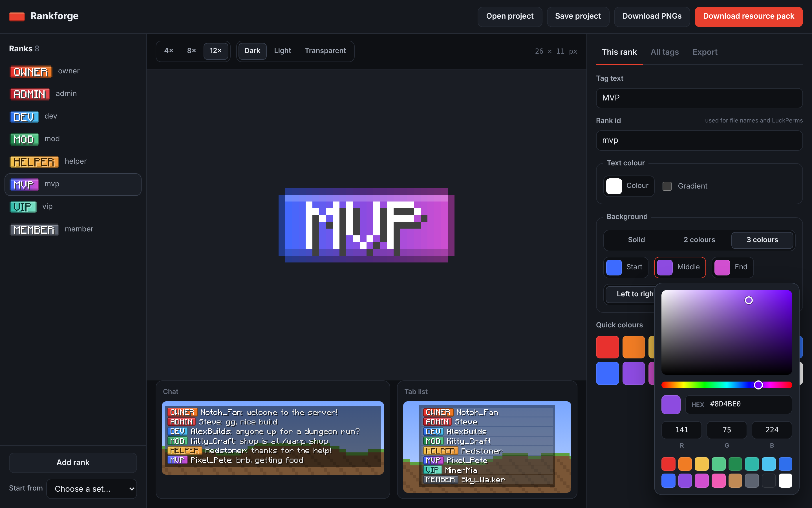
Task: Choose 2 colours background mode
Action: 699,240
